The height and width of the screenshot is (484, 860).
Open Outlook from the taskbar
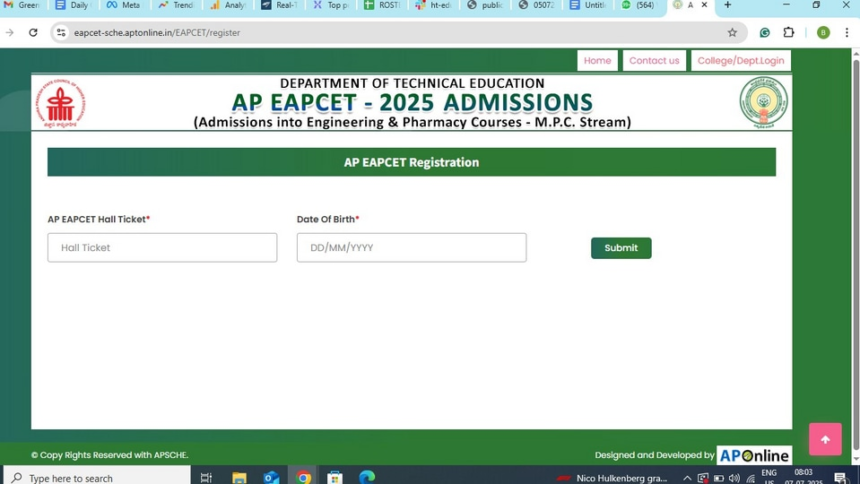point(271,477)
